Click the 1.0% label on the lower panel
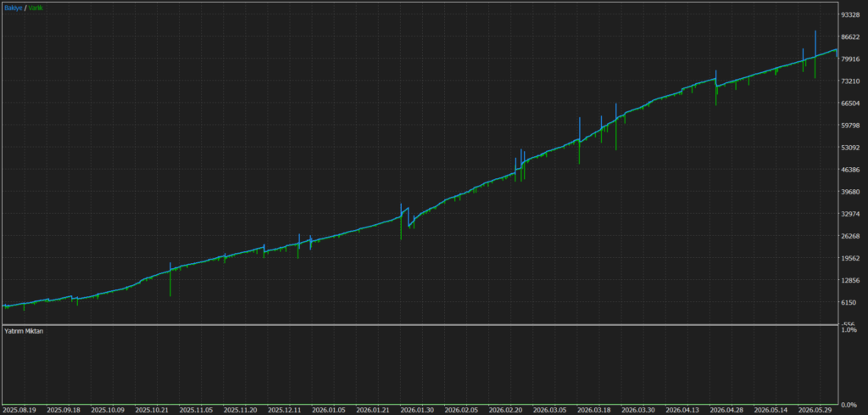The width and height of the screenshot is (868, 415). tap(849, 329)
